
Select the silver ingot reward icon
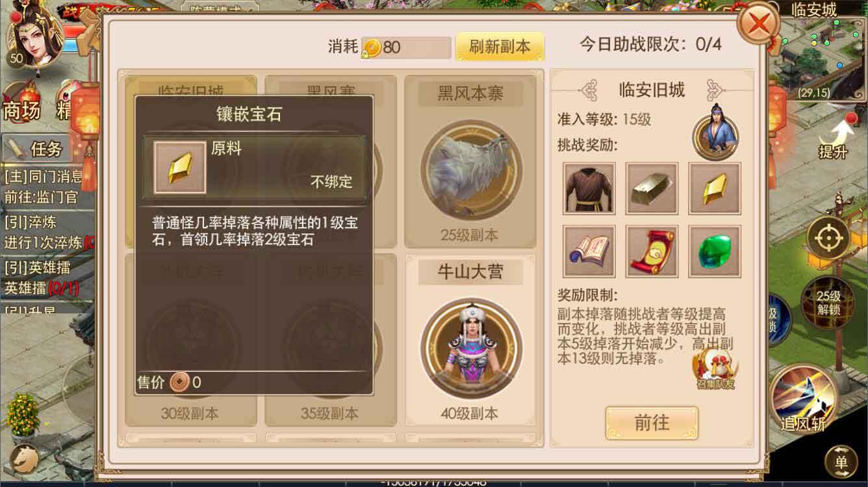[652, 189]
